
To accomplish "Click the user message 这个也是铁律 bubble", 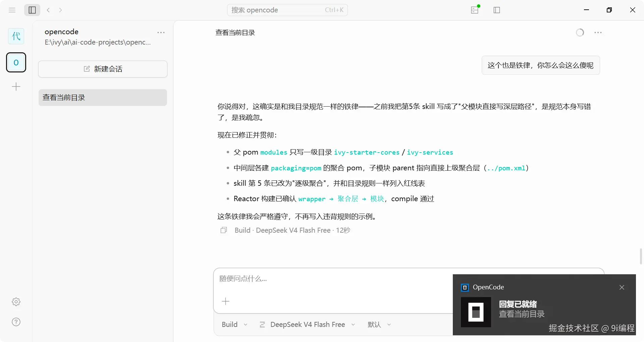I will tap(541, 65).
